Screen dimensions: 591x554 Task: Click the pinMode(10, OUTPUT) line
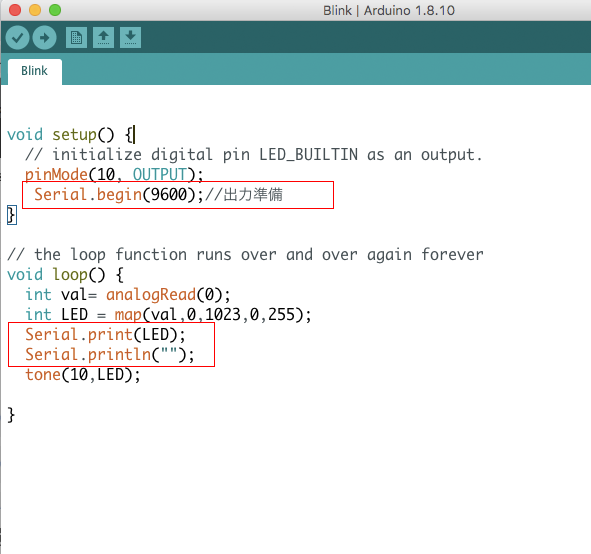click(114, 174)
